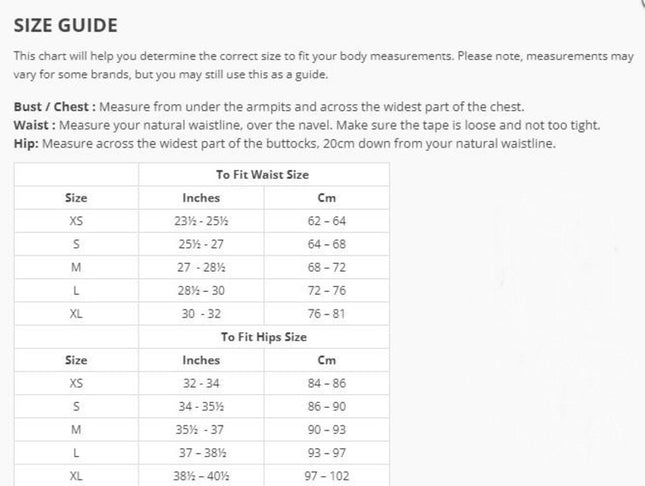Click the 62 – 64 cm waist cell
645x486 pixels.
(x=327, y=221)
